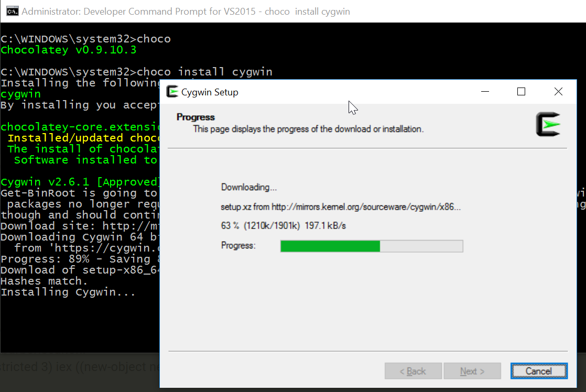Viewport: 586px width, 392px height.
Task: Click the progress bar showing download completion
Action: [x=372, y=246]
